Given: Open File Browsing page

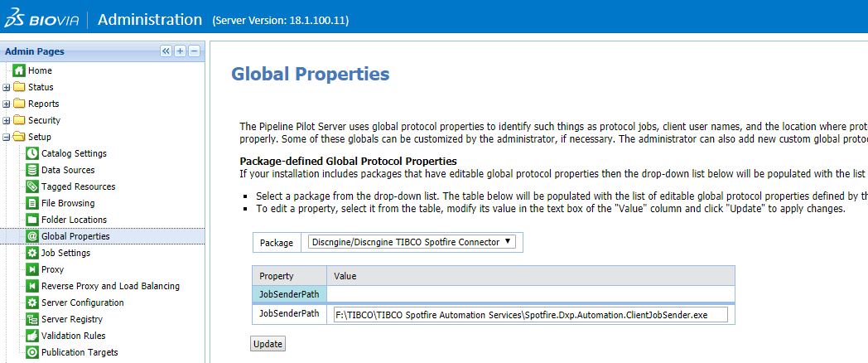Looking at the screenshot, I should click(68, 203).
